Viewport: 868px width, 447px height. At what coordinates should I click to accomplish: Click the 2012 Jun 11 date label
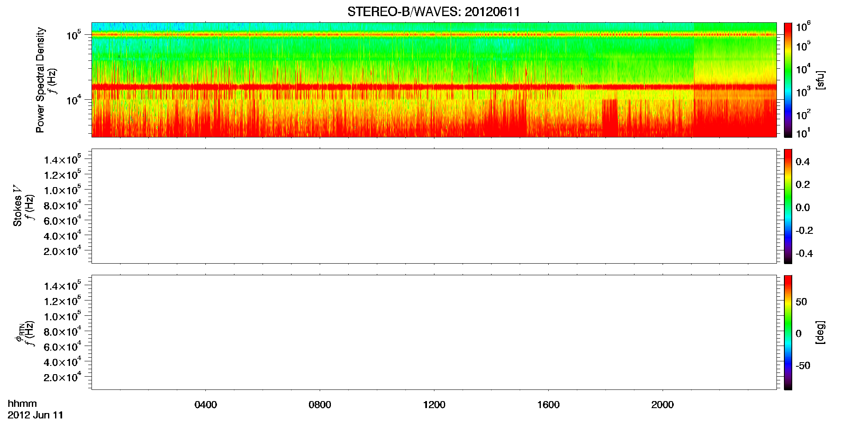[x=36, y=415]
